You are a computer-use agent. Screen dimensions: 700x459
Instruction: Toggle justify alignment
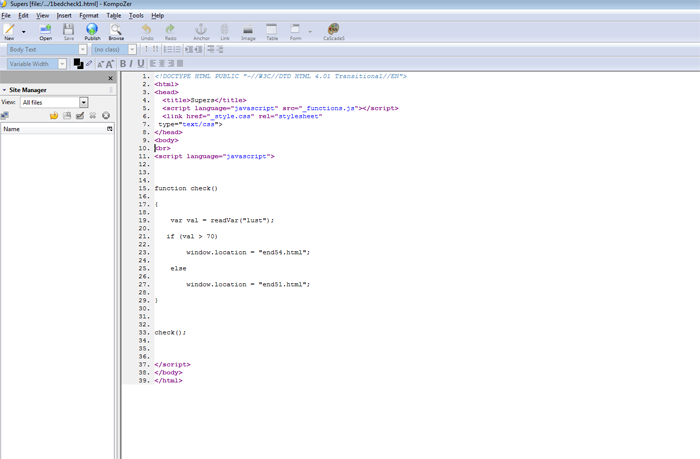point(180,64)
